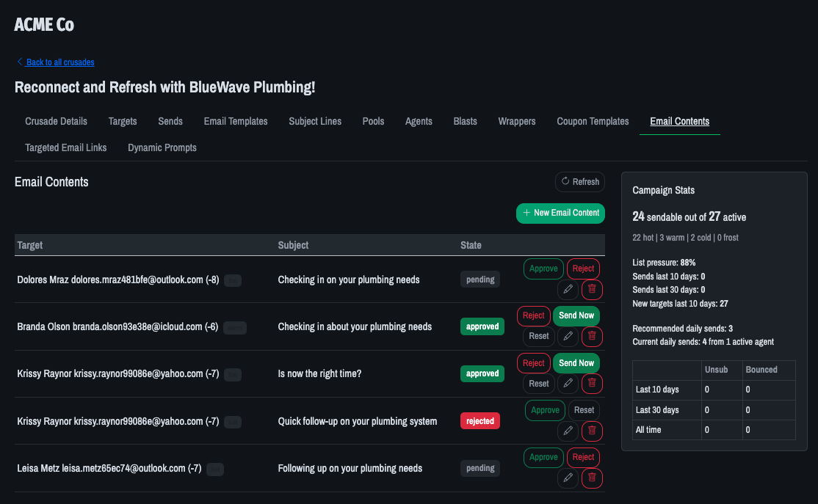This screenshot has width=818, height=504.
Task: Reset the Branda Olson email state
Action: click(x=538, y=336)
